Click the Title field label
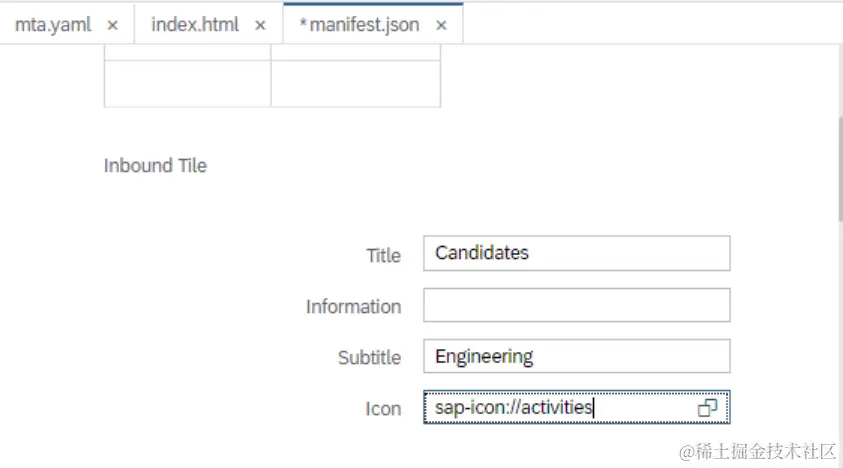Image resolution: width=843 pixels, height=468 pixels. tap(383, 256)
